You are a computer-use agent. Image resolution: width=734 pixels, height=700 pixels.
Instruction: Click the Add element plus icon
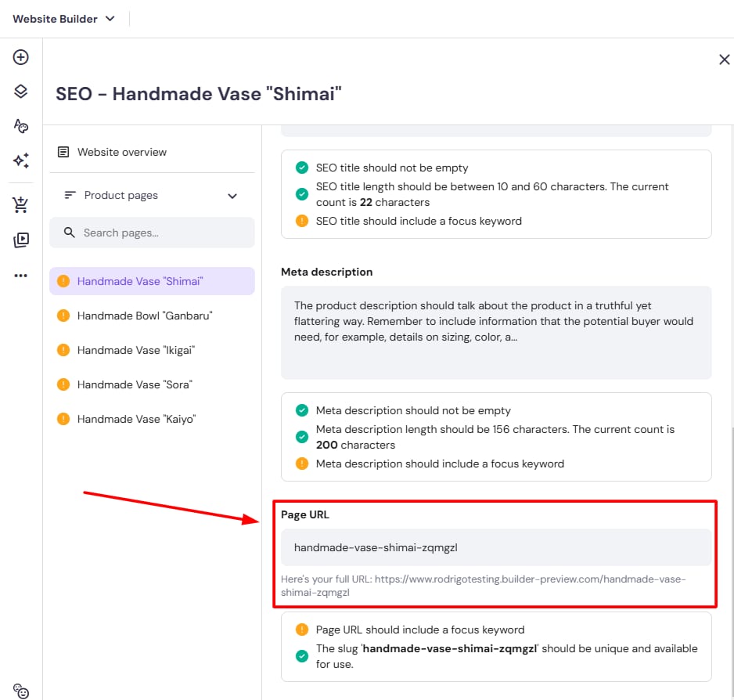pyautogui.click(x=21, y=57)
